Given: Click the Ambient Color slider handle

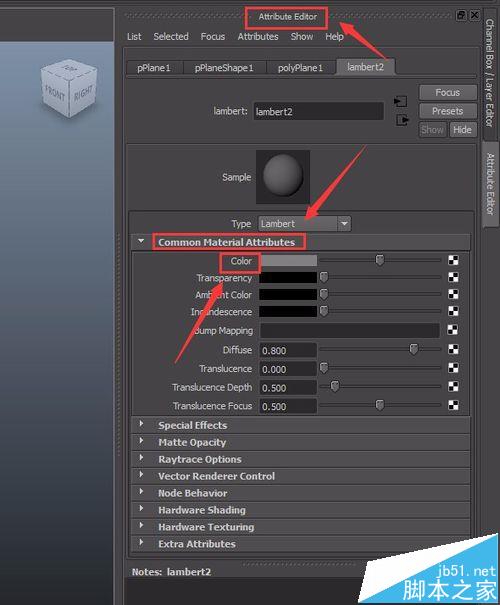Looking at the screenshot, I should (324, 294).
